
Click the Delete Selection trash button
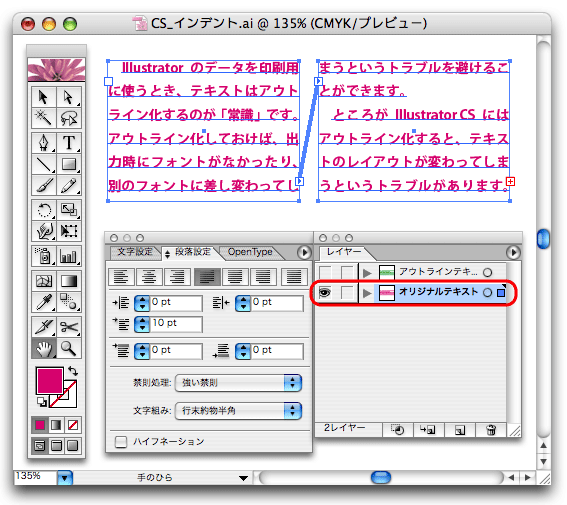click(x=491, y=430)
